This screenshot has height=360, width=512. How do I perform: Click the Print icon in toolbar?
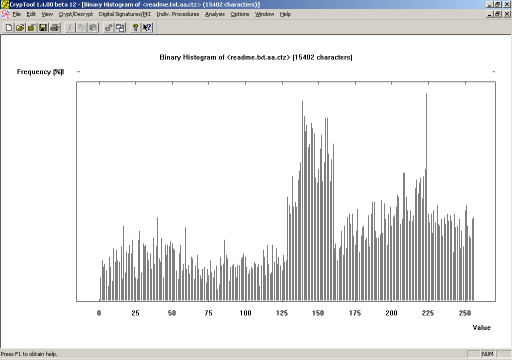click(x=55, y=27)
